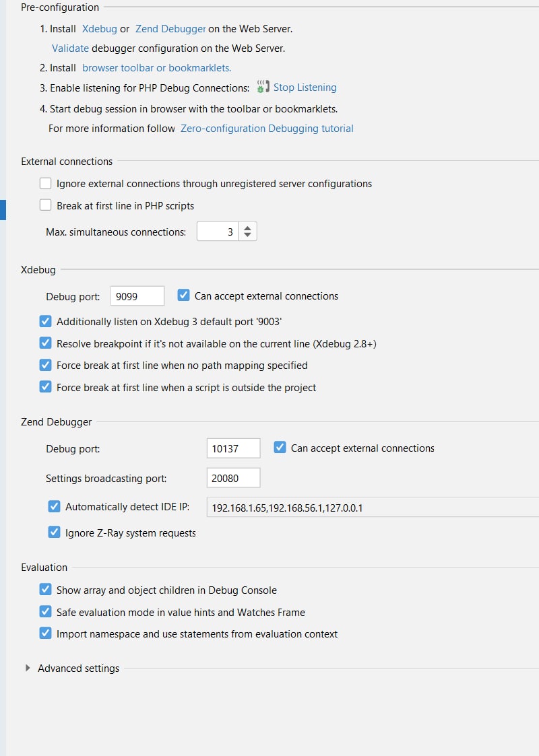Click the Stop Listening link

305,88
